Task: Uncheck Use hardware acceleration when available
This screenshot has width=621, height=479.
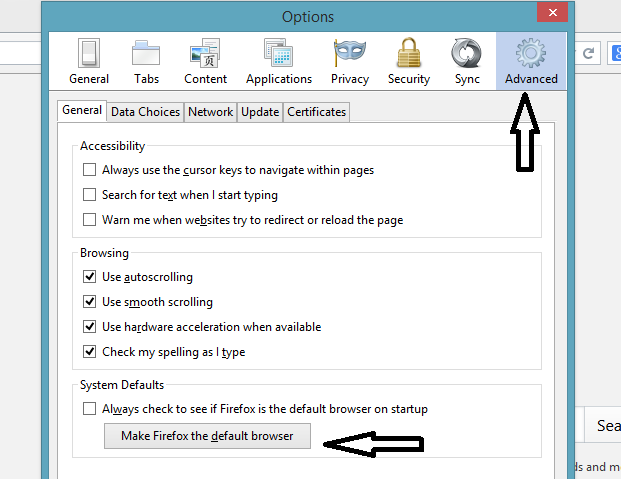Action: coord(90,326)
